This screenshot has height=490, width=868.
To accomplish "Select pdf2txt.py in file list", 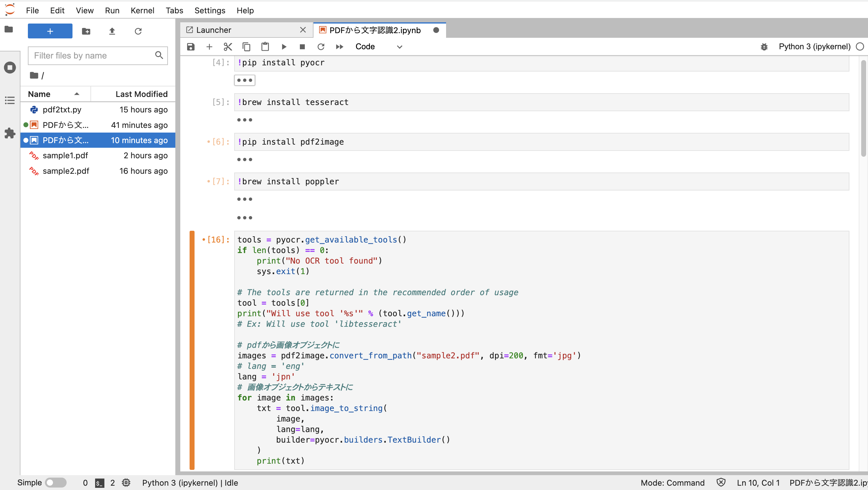I will 98,110.
